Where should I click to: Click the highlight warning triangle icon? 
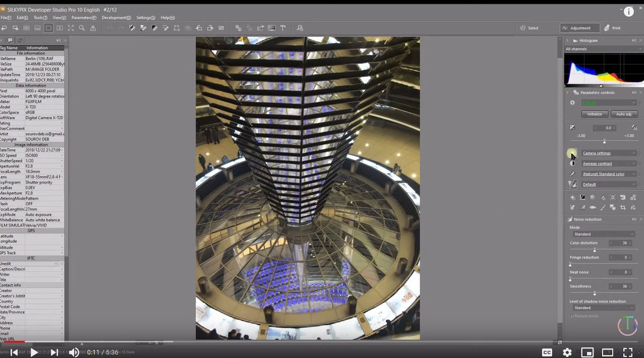point(93,28)
